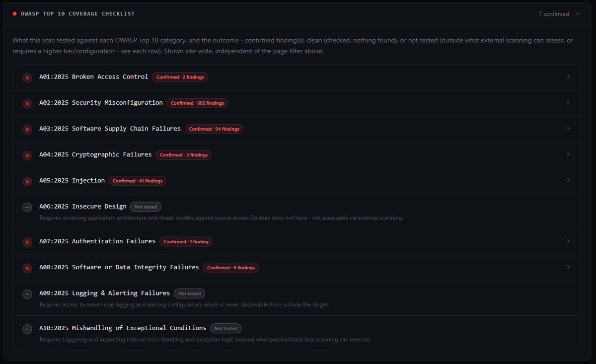Click the grey dash icon for Mishandling of Exceptional Conditions
Viewport: 596px width, 364px height.
point(27,329)
